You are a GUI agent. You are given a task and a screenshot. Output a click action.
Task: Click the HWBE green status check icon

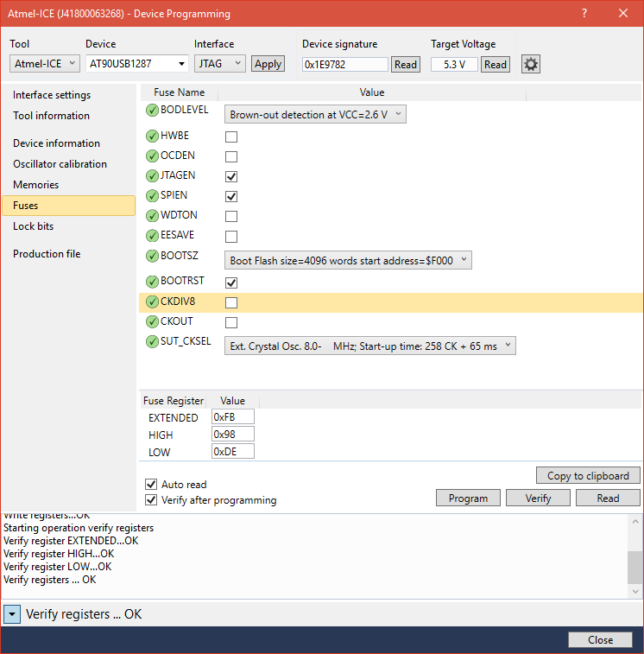[x=152, y=136]
